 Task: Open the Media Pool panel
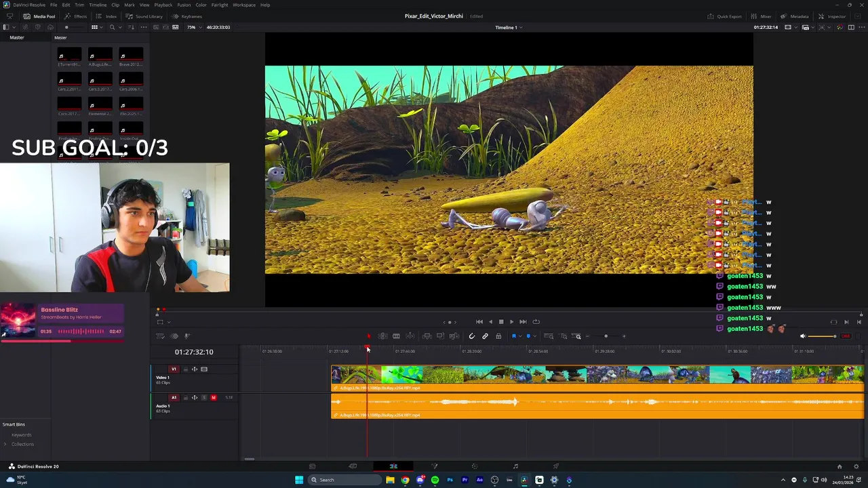tap(39, 16)
